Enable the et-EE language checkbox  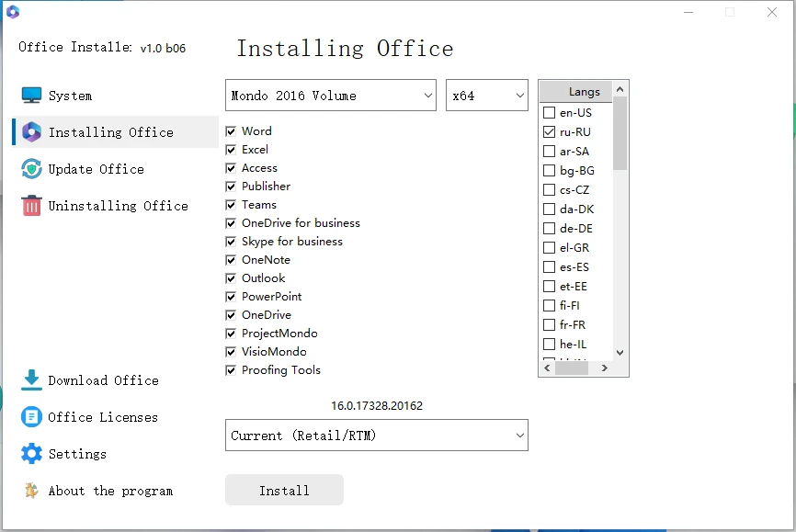550,287
